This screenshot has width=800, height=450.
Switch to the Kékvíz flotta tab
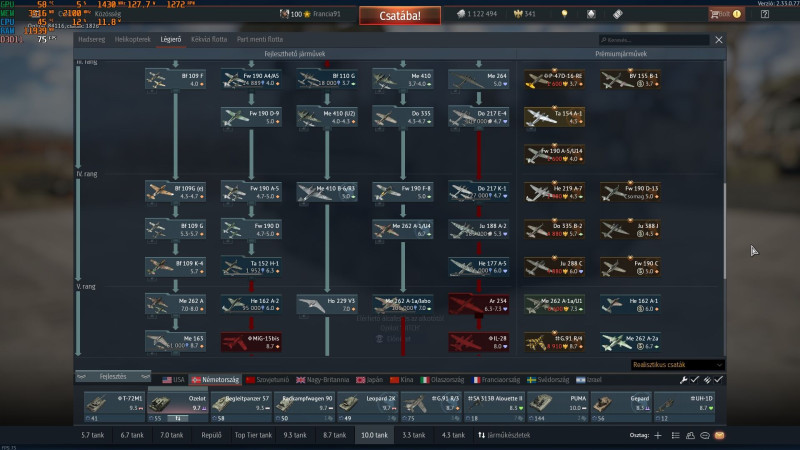tap(209, 39)
